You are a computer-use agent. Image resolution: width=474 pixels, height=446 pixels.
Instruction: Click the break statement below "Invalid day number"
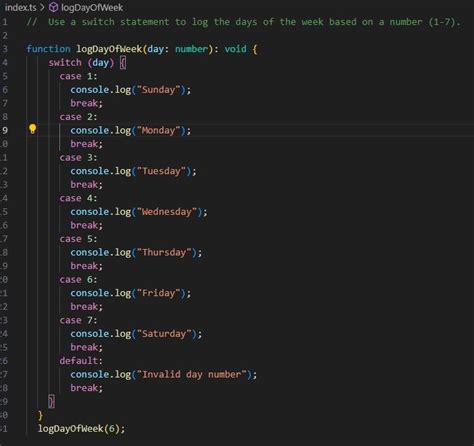[87, 388]
